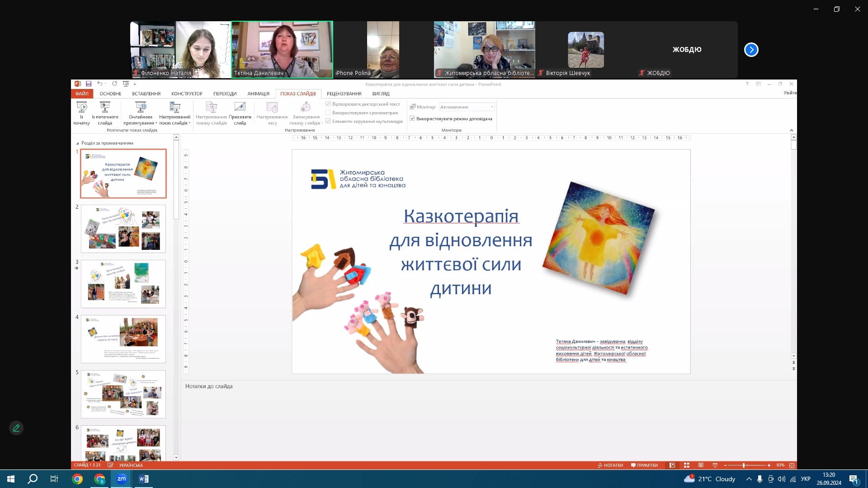Toggle 'Елементи керування мультимедіа' checkbox
The image size is (868, 488).
pyautogui.click(x=328, y=121)
